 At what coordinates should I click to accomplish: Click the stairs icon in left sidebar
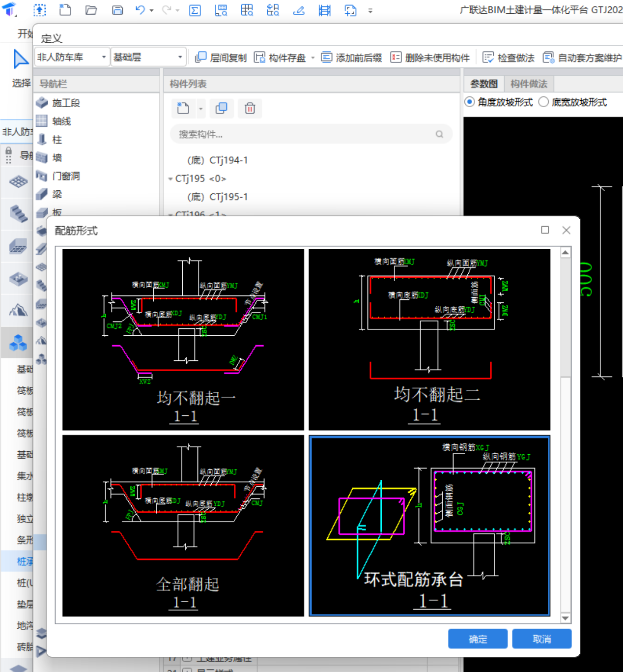pyautogui.click(x=18, y=214)
